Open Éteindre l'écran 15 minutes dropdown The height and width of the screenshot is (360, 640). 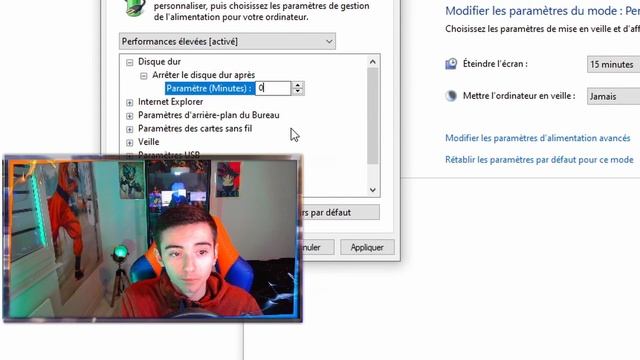click(613, 64)
